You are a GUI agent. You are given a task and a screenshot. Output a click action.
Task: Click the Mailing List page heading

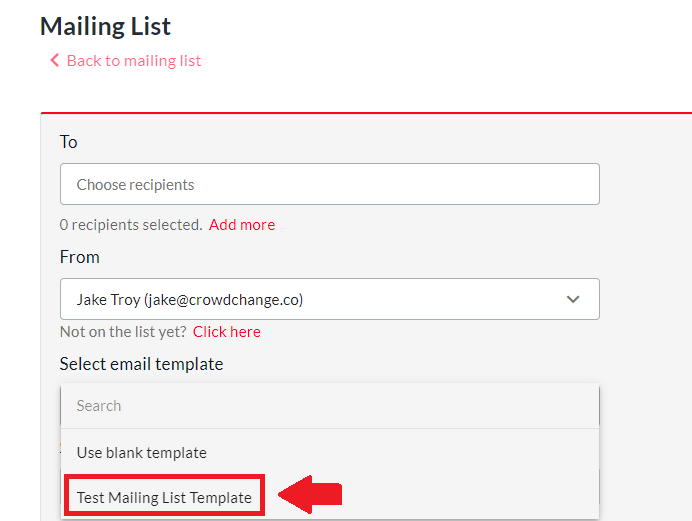pos(106,26)
